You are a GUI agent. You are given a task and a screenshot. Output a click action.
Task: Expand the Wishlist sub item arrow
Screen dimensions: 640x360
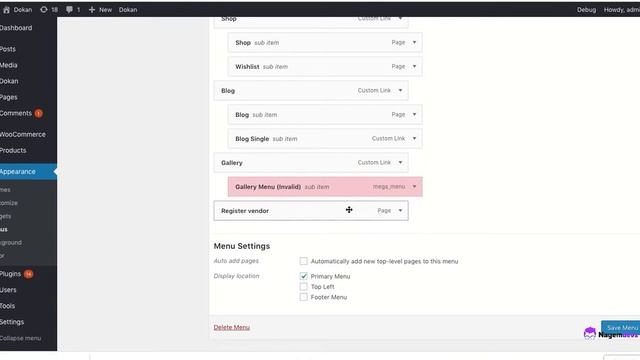(x=414, y=67)
